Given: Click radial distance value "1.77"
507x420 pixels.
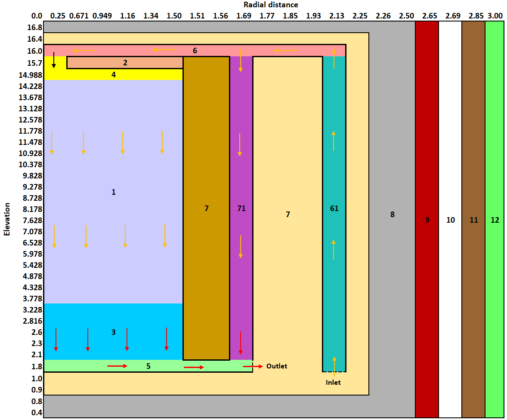Looking at the screenshot, I should pos(267,16).
